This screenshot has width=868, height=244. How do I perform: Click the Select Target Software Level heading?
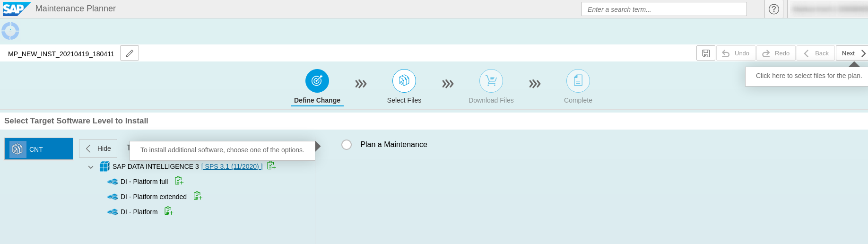(76, 121)
